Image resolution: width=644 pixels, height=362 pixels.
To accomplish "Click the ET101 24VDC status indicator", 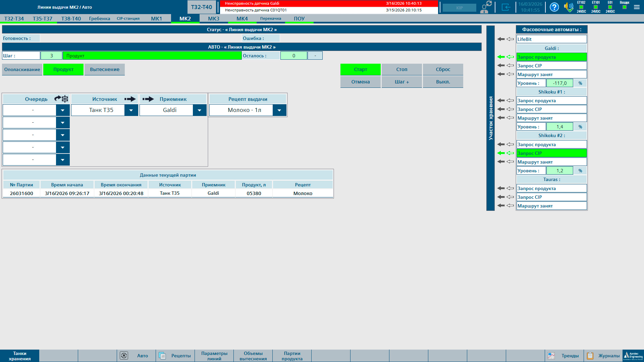I will pos(596,7).
